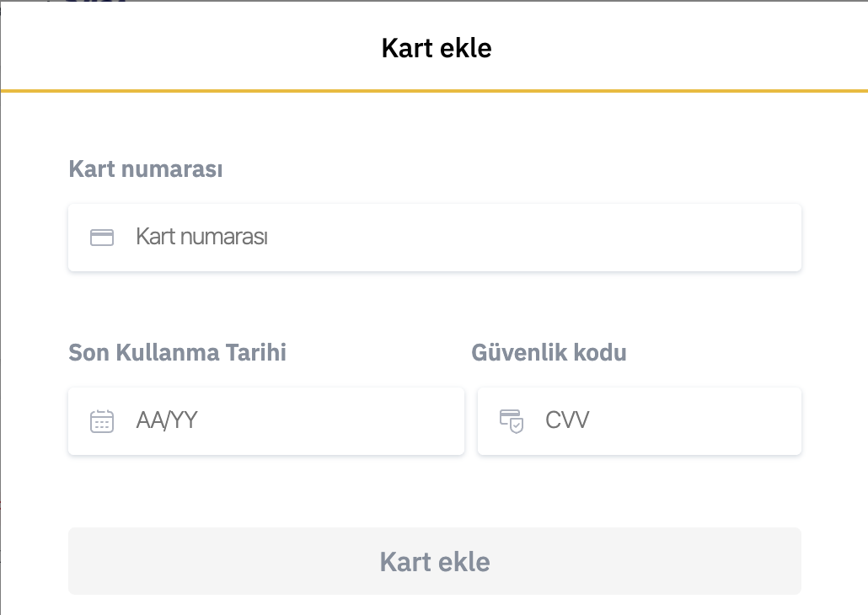
Task: Click the empty right end of expiry field
Action: [x=421, y=420]
